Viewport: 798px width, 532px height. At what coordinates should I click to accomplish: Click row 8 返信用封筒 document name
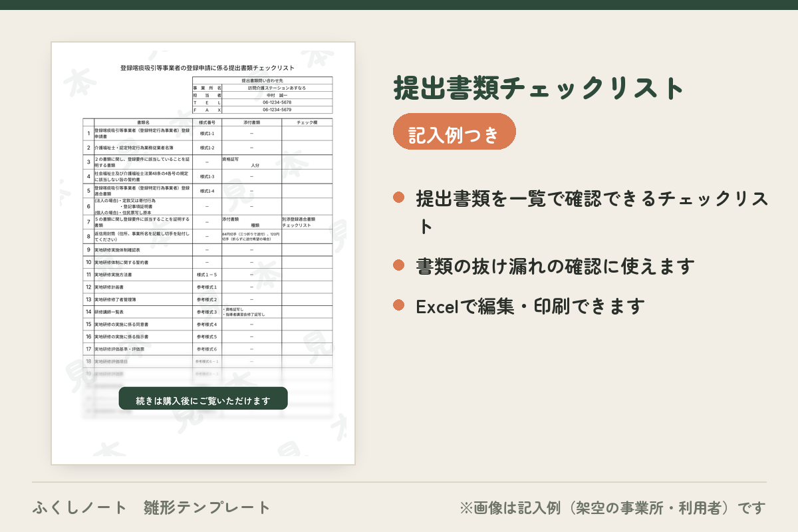[143, 237]
